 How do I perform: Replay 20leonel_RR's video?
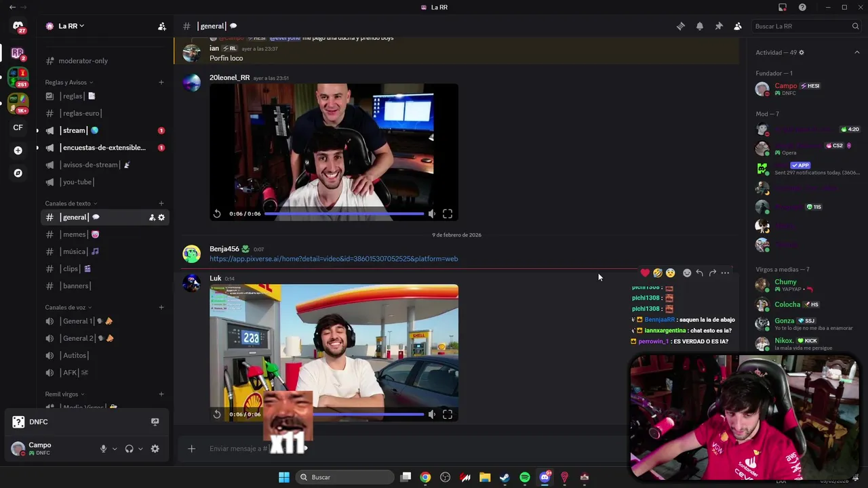[x=217, y=213]
